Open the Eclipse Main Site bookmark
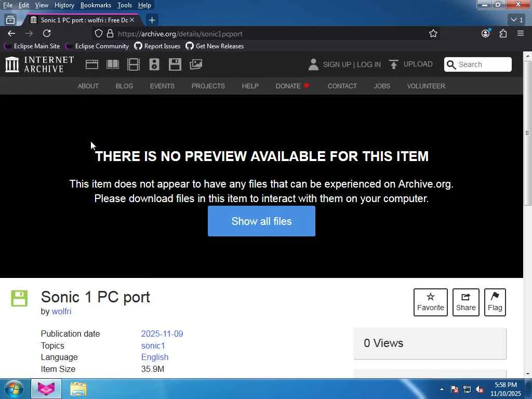This screenshot has height=399, width=532. [x=32, y=46]
